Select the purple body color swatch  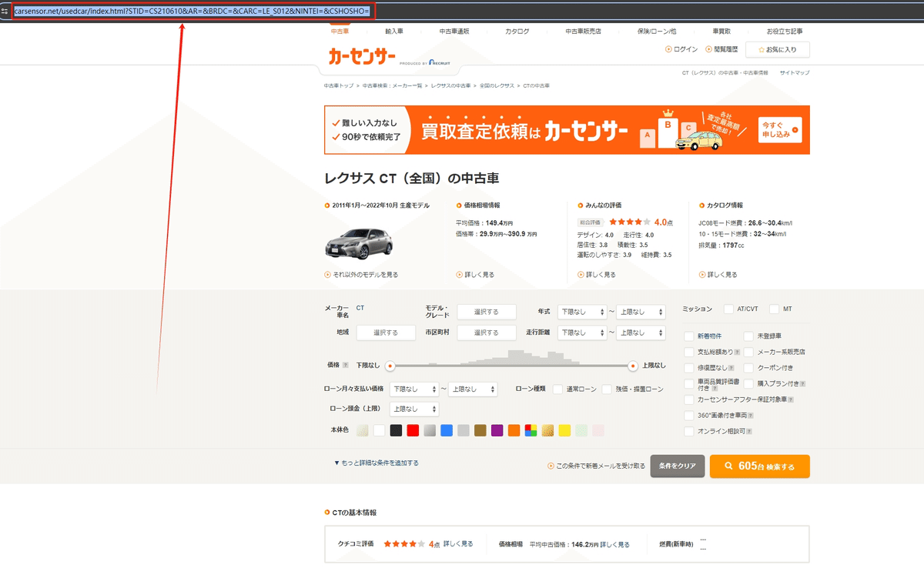(x=497, y=430)
